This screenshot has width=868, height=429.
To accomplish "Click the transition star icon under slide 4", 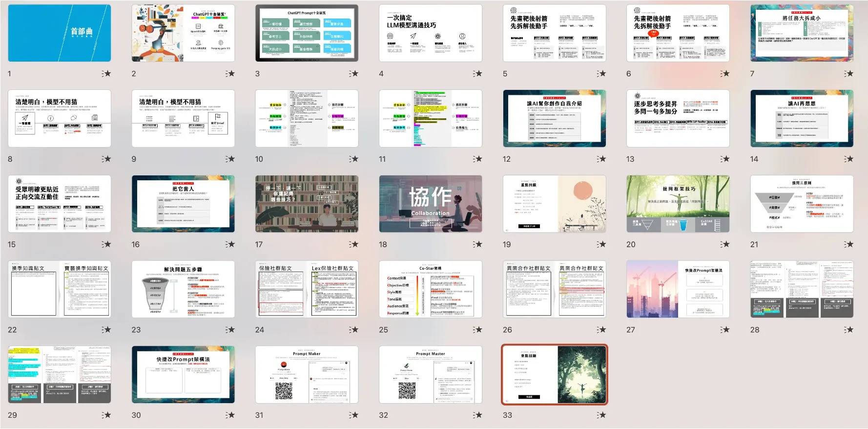I will point(478,73).
